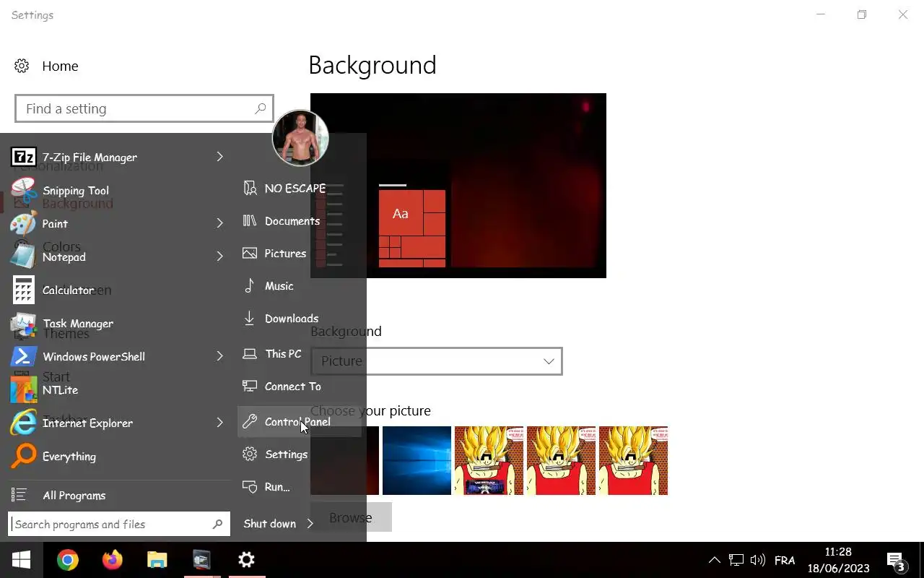Open the Background Picture dropdown
This screenshot has height=578, width=924.
tap(437, 361)
